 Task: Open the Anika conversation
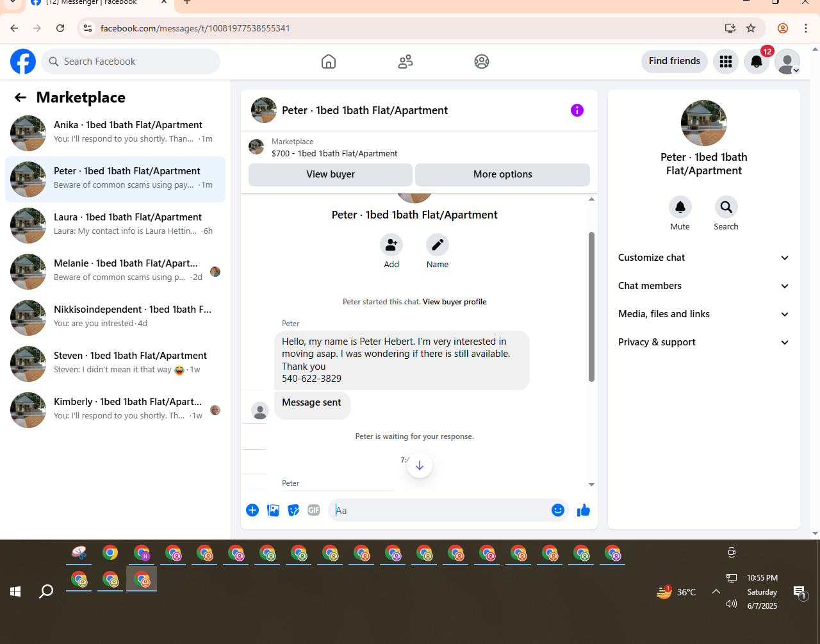(115, 133)
